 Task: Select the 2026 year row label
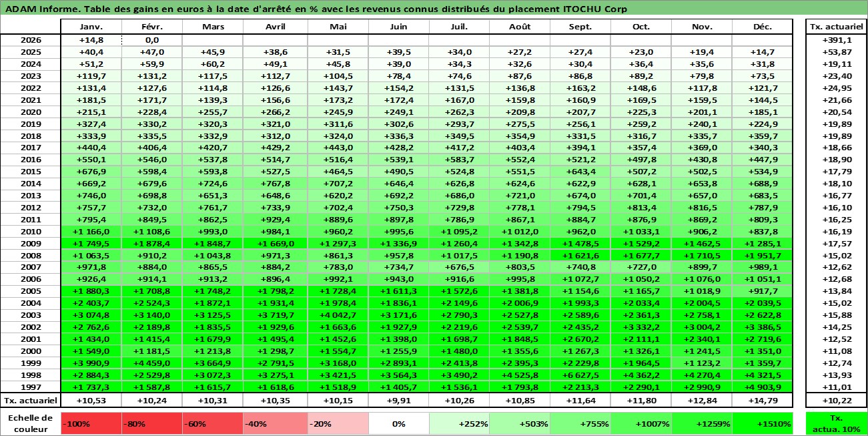tap(31, 40)
